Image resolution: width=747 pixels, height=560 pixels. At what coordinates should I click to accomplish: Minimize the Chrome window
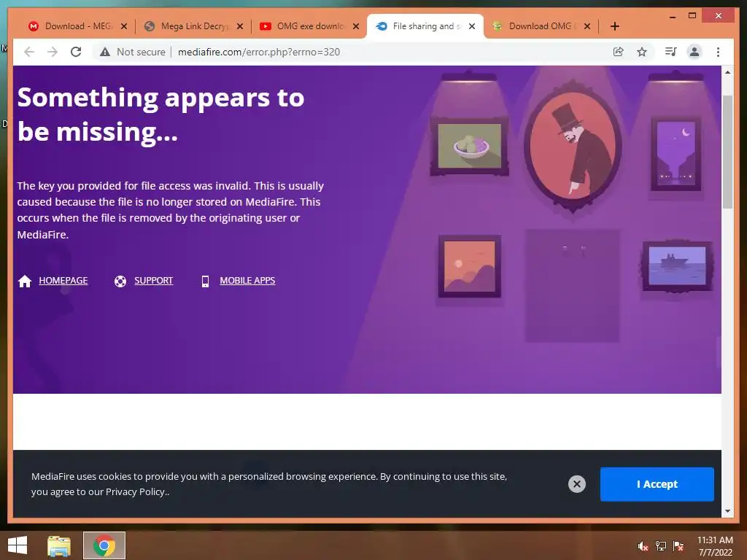(672, 16)
